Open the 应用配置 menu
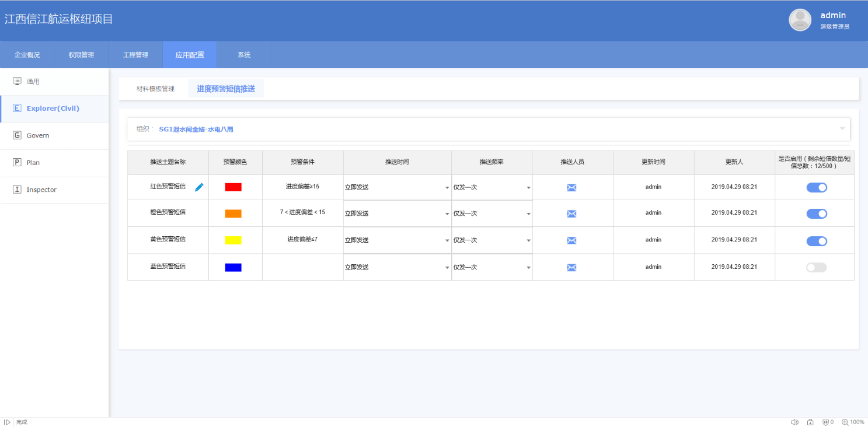868x427 pixels. click(x=190, y=55)
